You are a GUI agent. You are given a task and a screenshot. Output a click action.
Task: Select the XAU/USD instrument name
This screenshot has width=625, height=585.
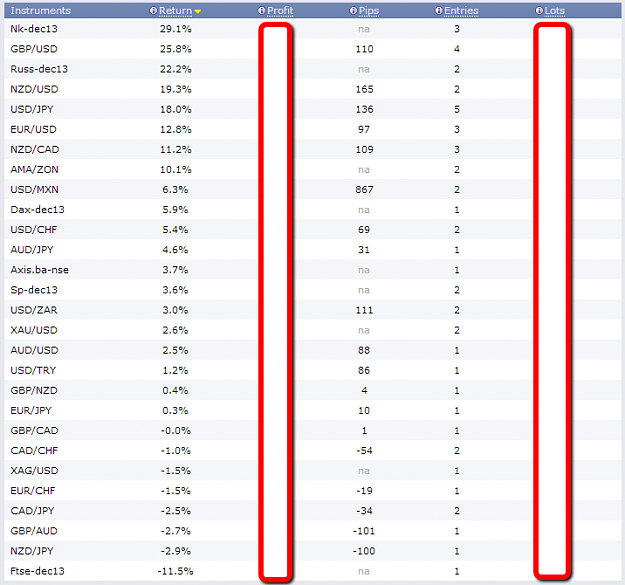(34, 330)
